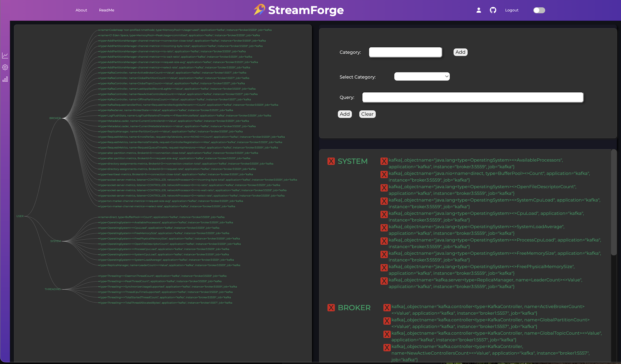Toggle the theme switch in header
Viewport: 621px width, 364px height.
pyautogui.click(x=539, y=10)
